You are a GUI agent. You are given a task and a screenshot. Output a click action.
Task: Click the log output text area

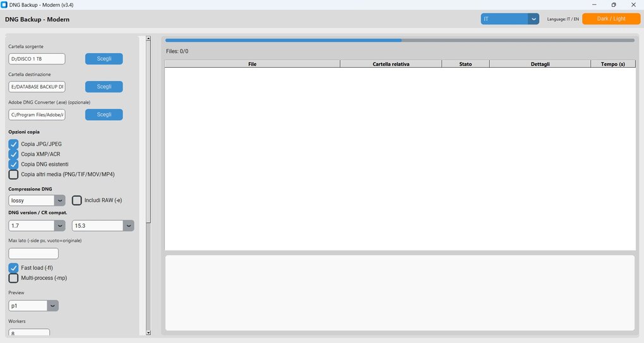tap(400, 292)
